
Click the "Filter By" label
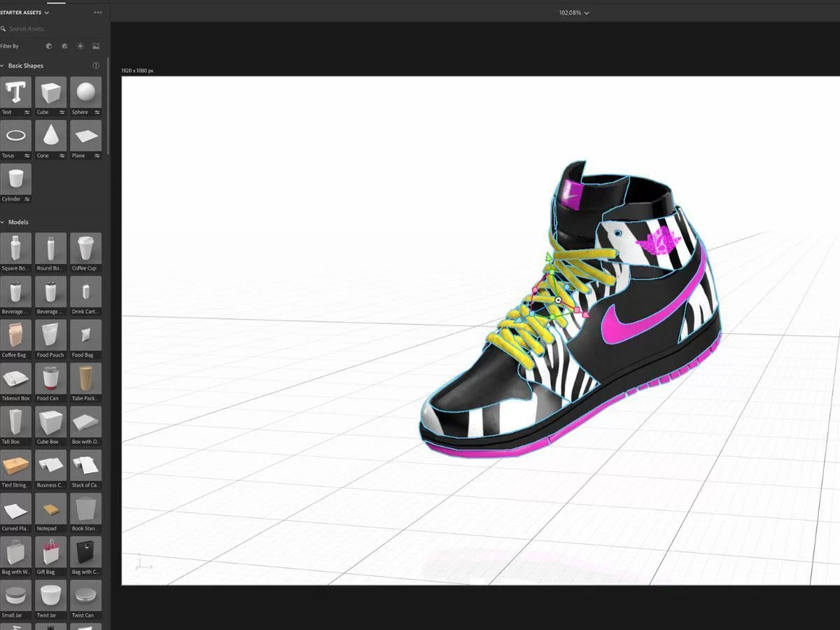9,46
